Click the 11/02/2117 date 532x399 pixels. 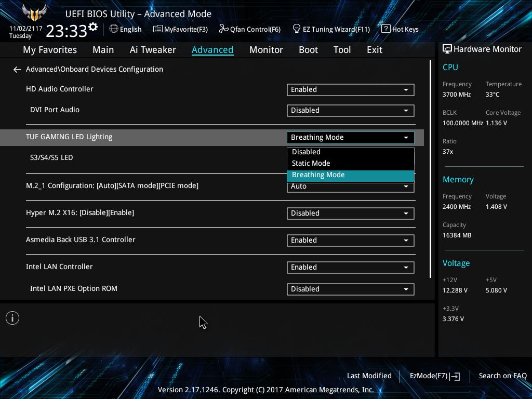tap(25, 29)
